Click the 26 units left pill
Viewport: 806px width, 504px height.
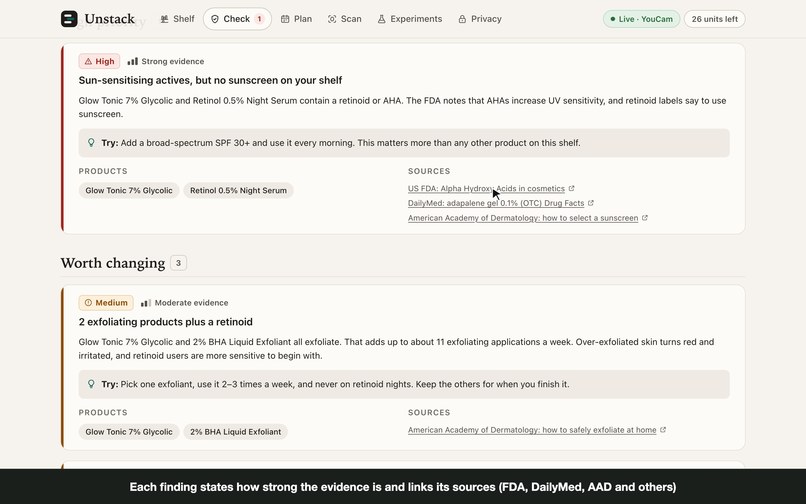click(714, 19)
